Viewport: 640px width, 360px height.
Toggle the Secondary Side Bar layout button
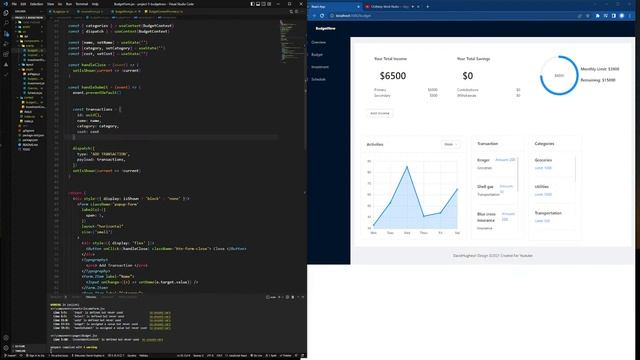264,4
